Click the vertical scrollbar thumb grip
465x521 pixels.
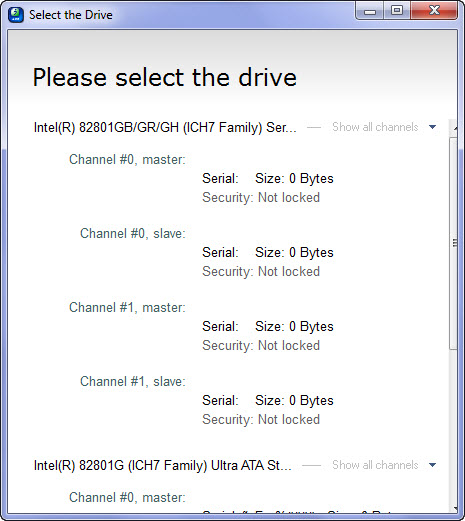click(454, 243)
